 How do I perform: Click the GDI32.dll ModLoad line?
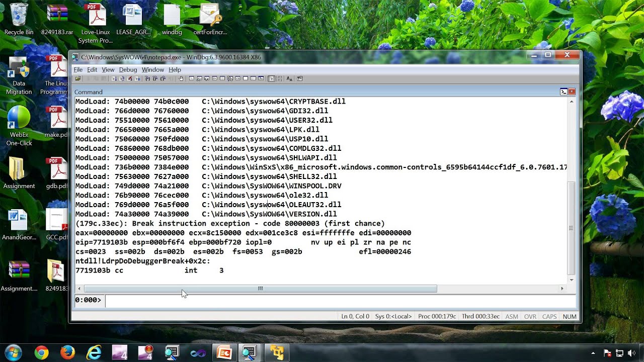[x=202, y=111]
